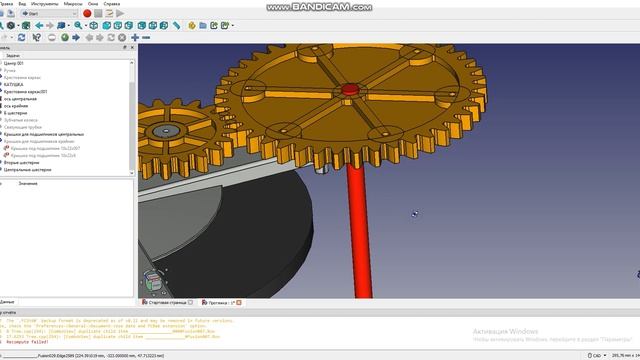Create a part with the yellow icon
The image size is (640, 360).
(x=192, y=25)
